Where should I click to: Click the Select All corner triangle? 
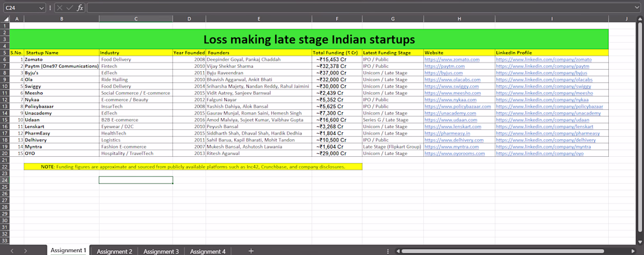pyautogui.click(x=5, y=19)
